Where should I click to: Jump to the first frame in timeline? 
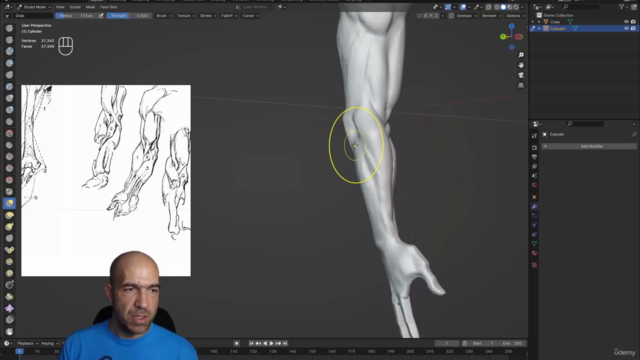coord(251,343)
